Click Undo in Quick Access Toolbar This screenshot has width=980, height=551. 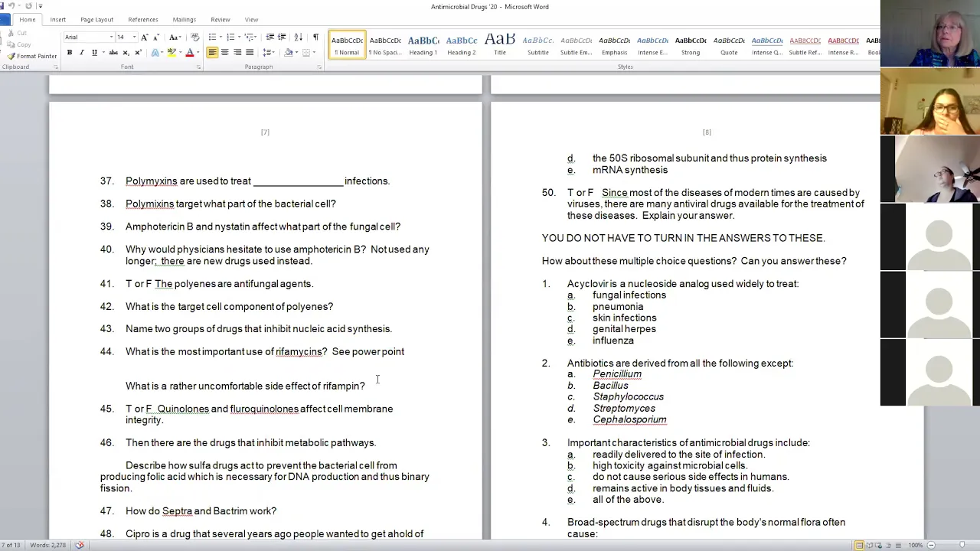[11, 5]
